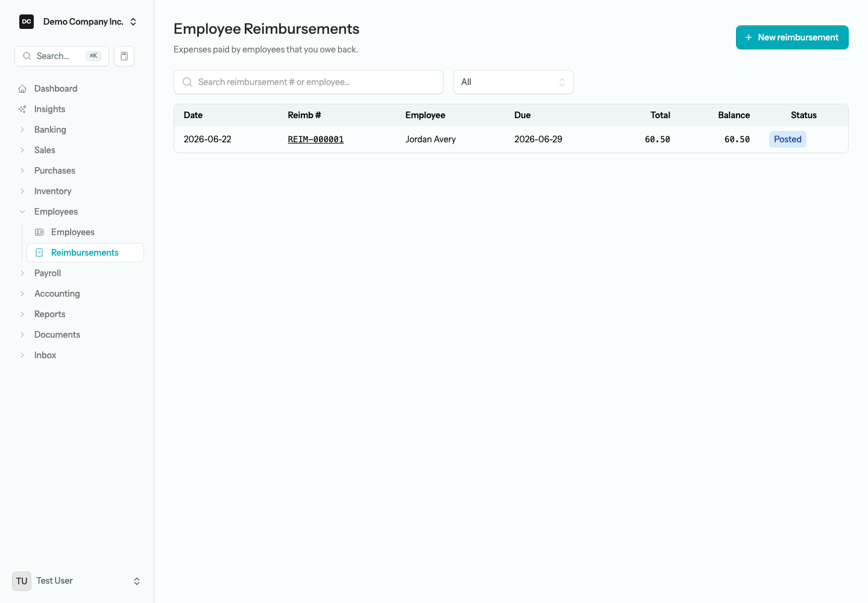Click the New reimbursement button
The width and height of the screenshot is (868, 603).
792,37
